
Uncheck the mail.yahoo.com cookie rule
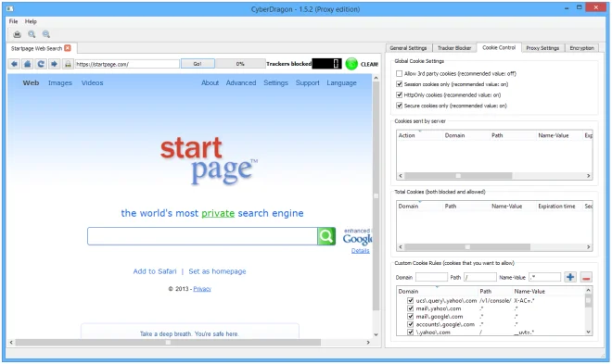pyautogui.click(x=410, y=308)
